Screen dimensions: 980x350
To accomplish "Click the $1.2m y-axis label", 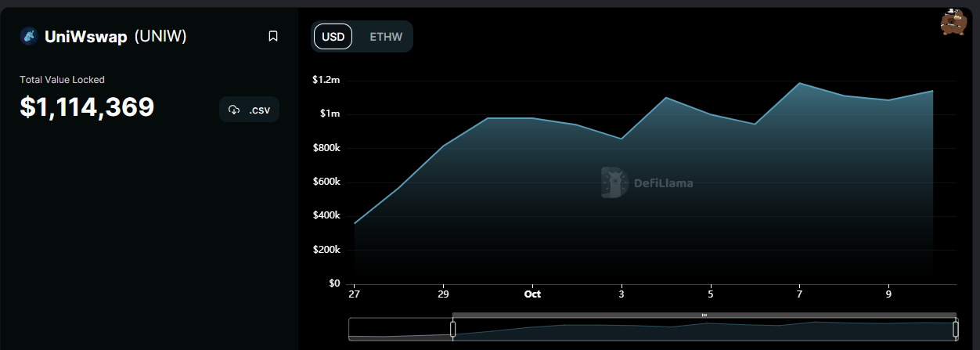I will click(x=326, y=80).
